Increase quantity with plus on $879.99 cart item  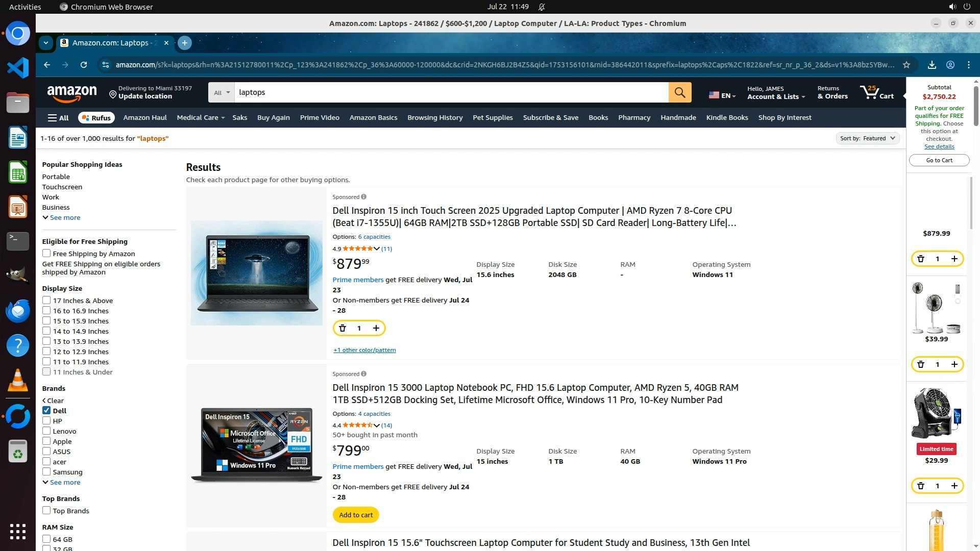click(954, 259)
